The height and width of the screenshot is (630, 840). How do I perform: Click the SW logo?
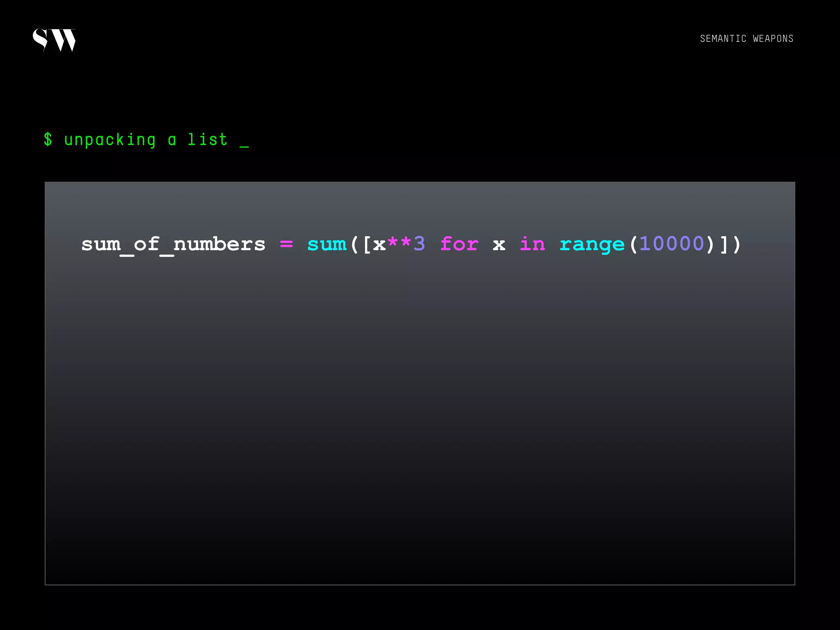[54, 40]
